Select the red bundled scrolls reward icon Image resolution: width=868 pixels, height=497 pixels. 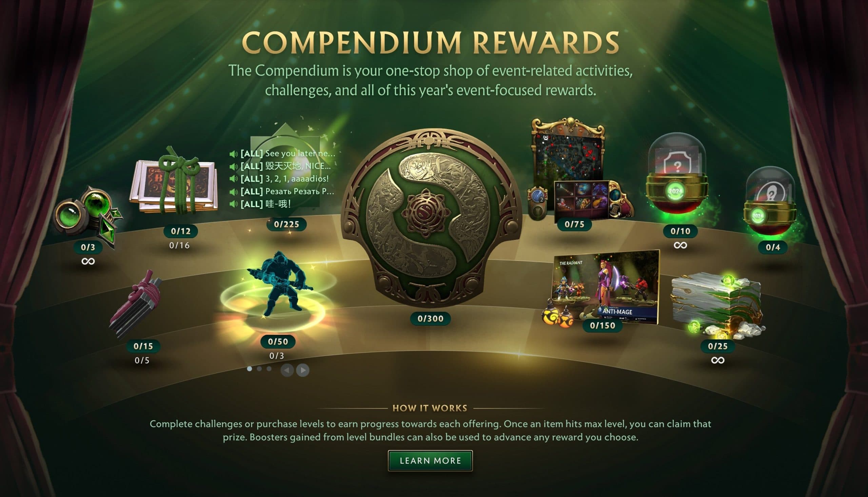136,304
